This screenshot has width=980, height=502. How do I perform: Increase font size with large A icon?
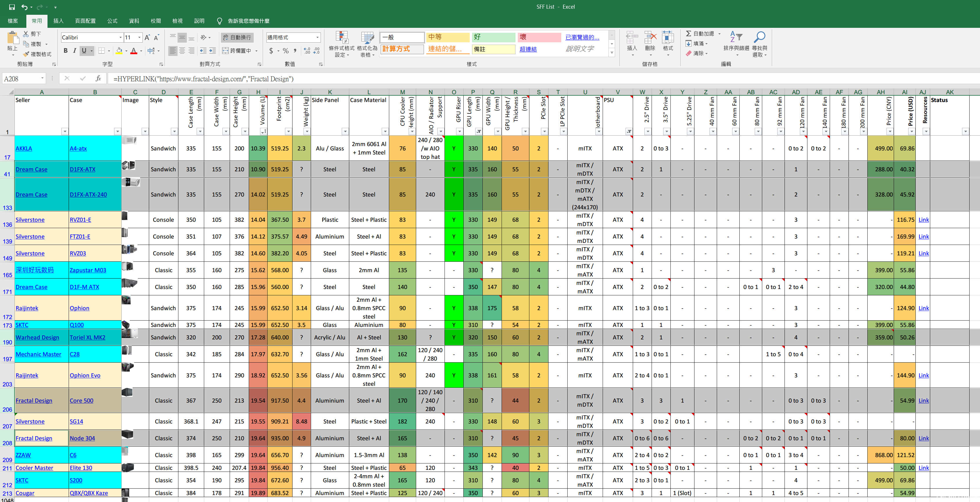pyautogui.click(x=147, y=37)
